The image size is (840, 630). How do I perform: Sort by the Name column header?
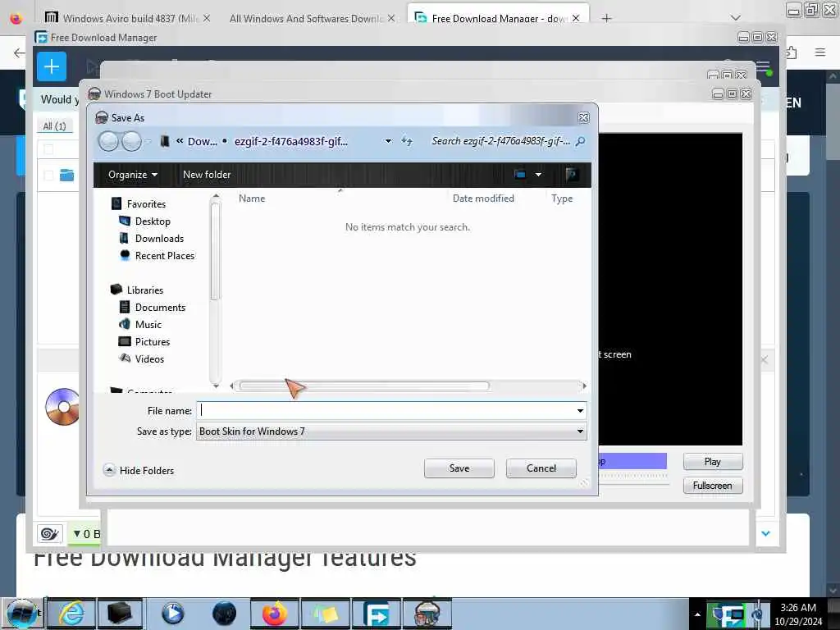[x=252, y=199]
